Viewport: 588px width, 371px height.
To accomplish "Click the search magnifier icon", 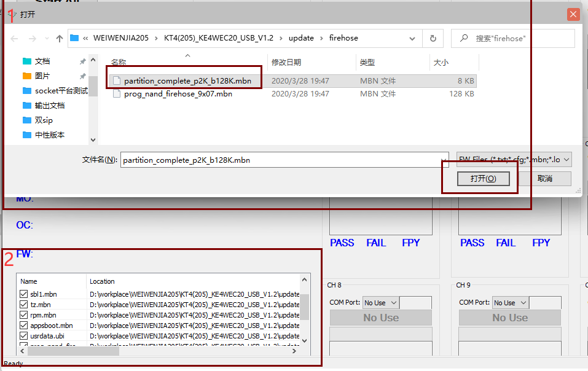I will 464,38.
